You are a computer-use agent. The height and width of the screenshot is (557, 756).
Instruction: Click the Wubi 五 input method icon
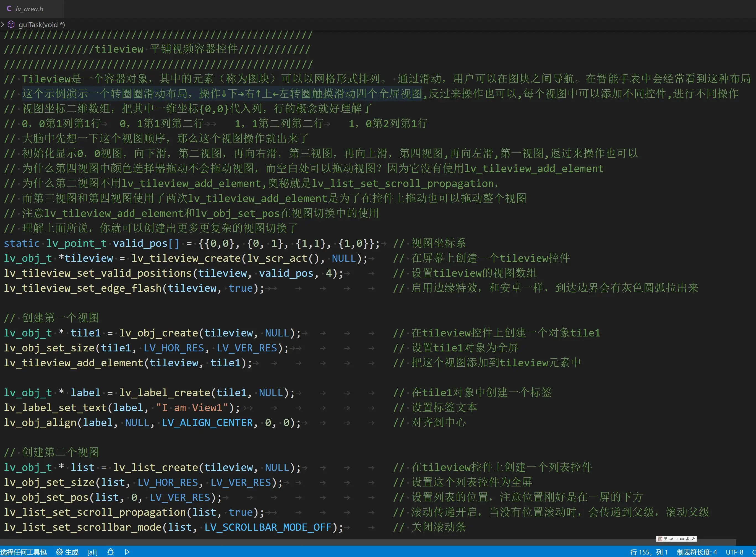point(660,539)
